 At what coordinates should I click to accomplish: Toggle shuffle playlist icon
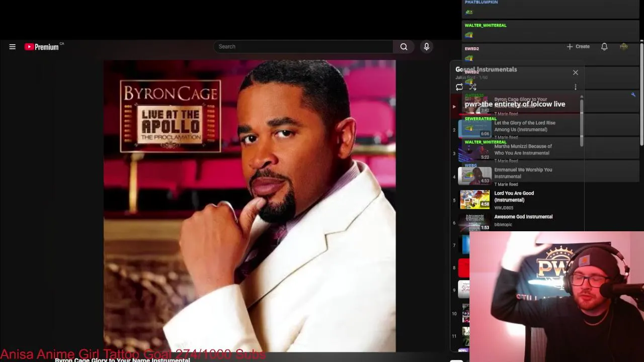472,87
